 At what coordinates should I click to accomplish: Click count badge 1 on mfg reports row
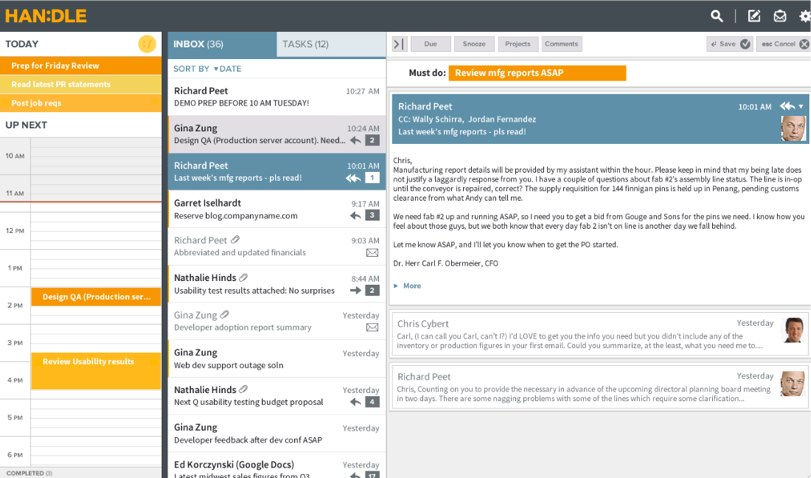tap(372, 178)
